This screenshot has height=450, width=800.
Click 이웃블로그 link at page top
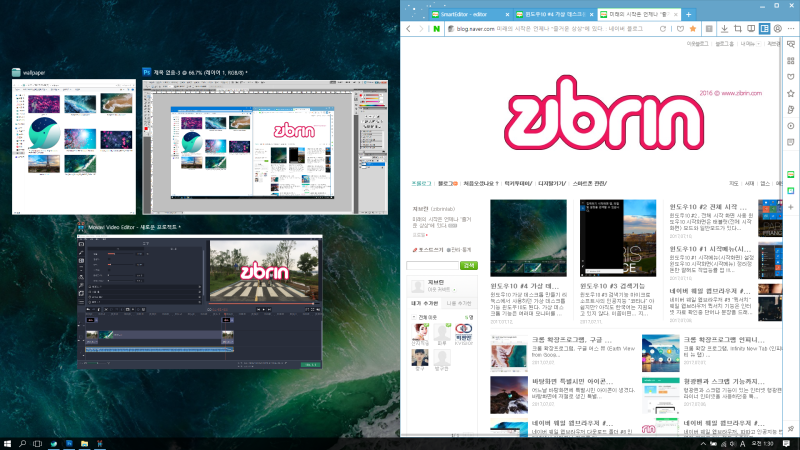tap(697, 44)
